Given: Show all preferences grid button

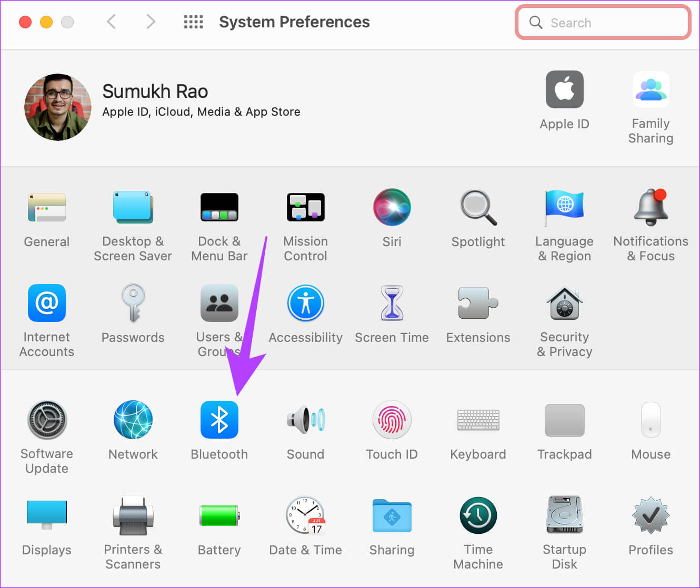Looking at the screenshot, I should click(x=193, y=22).
